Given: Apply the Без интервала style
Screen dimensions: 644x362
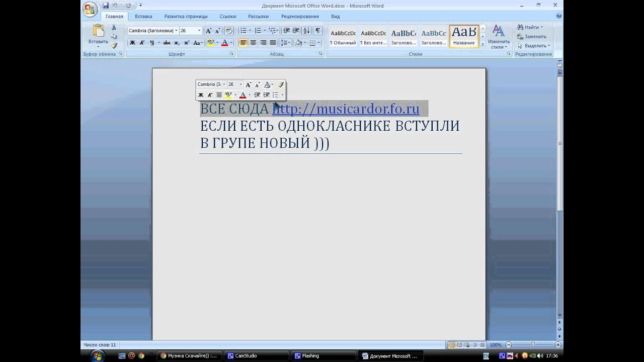Looking at the screenshot, I should click(373, 37).
